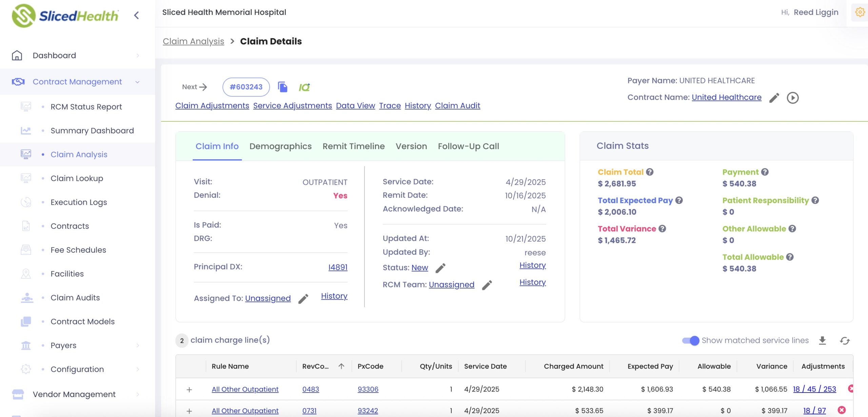This screenshot has height=417, width=868.
Task: Open the Principal DX code I4891
Action: click(338, 267)
